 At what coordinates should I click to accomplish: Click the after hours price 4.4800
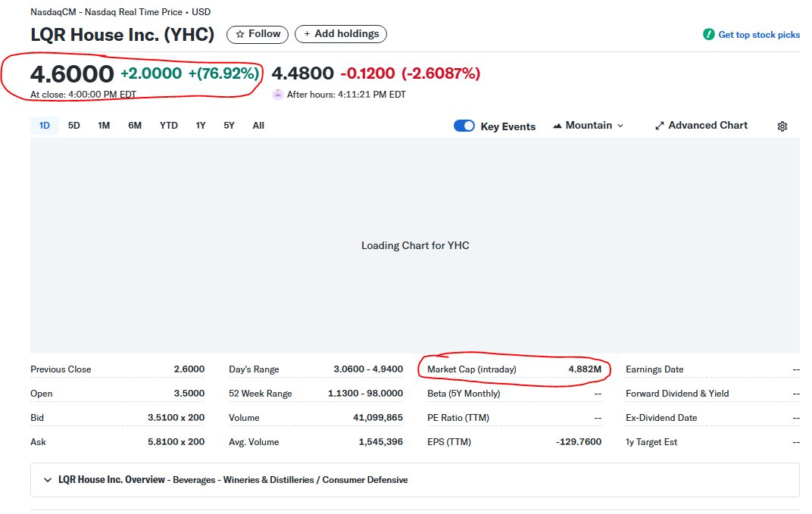click(303, 73)
